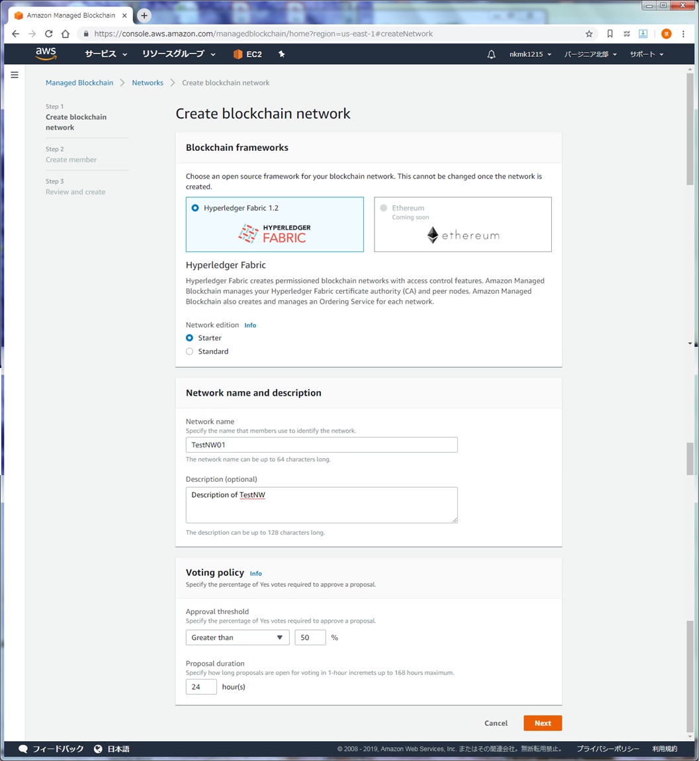
Task: Open the Voting policy Info link
Action: (255, 573)
